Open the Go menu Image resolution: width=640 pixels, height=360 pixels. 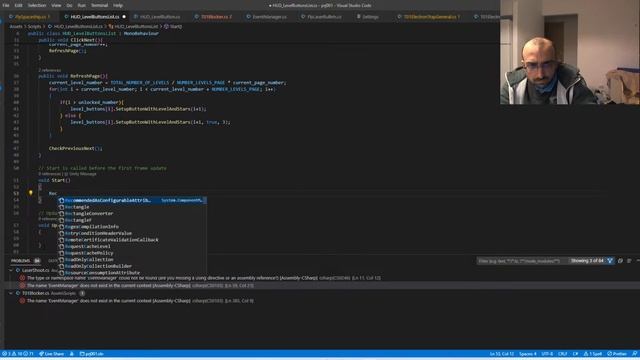[x=69, y=5]
